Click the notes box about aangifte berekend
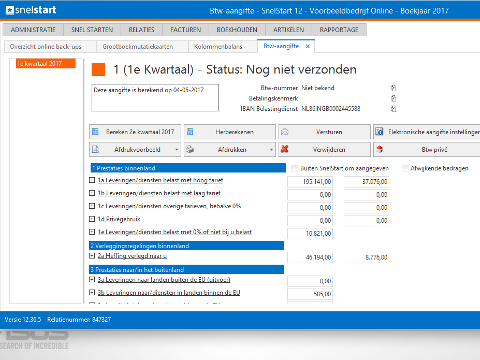The height and width of the screenshot is (360, 480). click(x=155, y=98)
